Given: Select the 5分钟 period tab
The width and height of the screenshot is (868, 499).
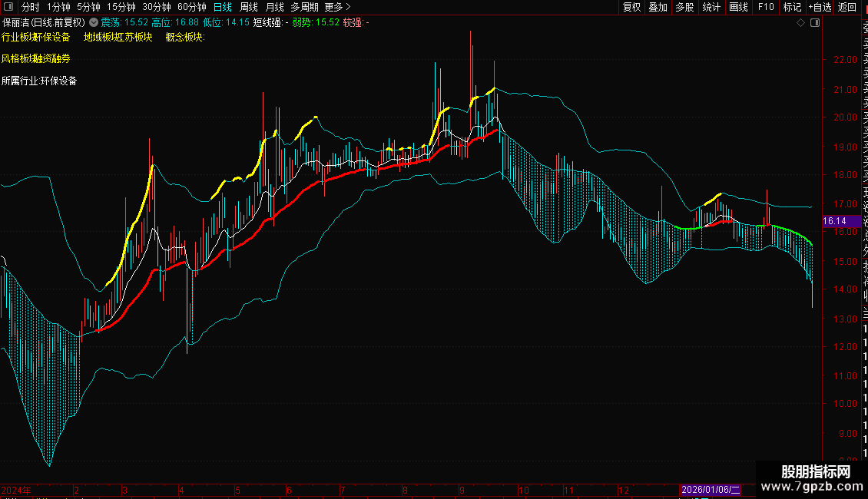Looking at the screenshot, I should coord(88,7).
